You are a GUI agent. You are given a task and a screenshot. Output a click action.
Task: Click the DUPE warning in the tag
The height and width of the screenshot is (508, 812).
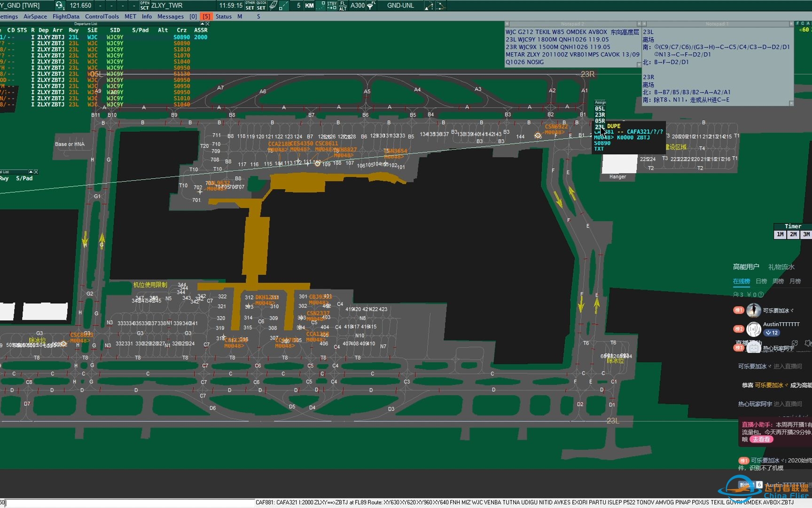[614, 126]
